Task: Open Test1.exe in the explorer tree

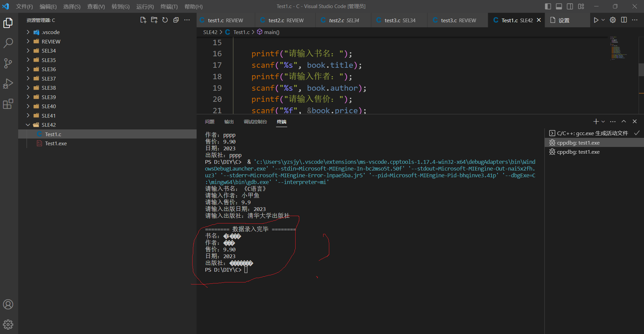Action: click(x=56, y=143)
